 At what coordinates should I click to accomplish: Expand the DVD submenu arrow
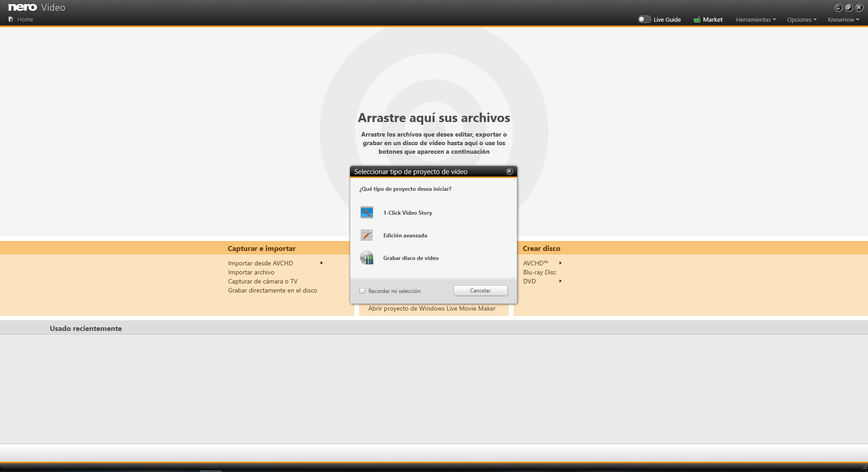pos(560,281)
